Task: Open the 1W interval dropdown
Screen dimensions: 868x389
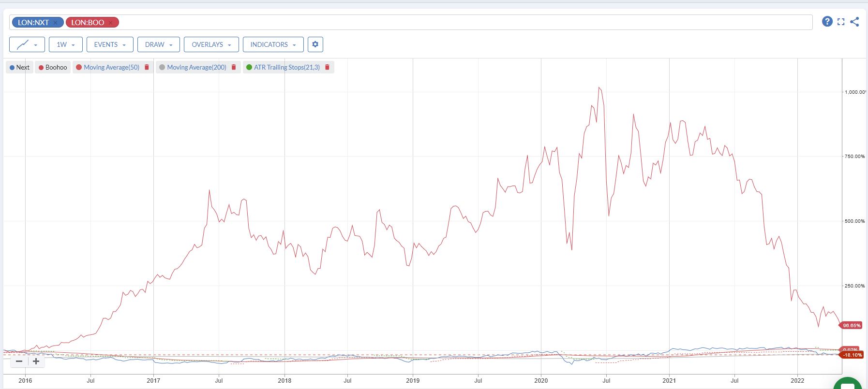Action: point(66,44)
